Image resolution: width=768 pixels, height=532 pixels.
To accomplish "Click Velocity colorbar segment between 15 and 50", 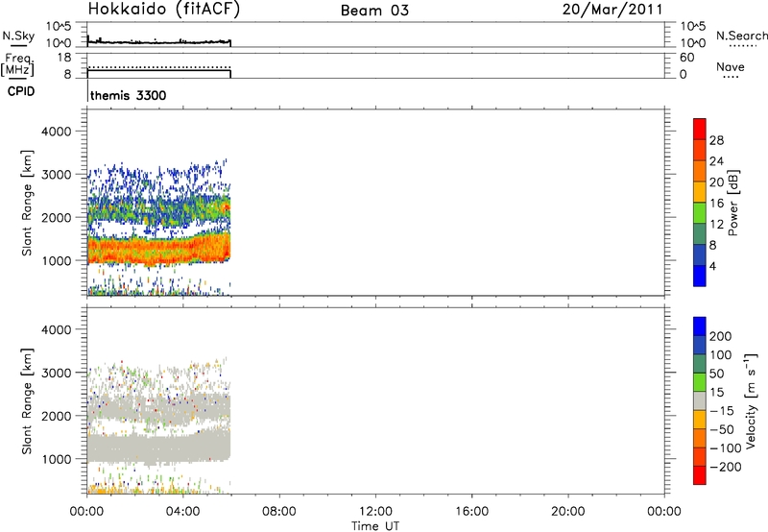I will coord(700,382).
